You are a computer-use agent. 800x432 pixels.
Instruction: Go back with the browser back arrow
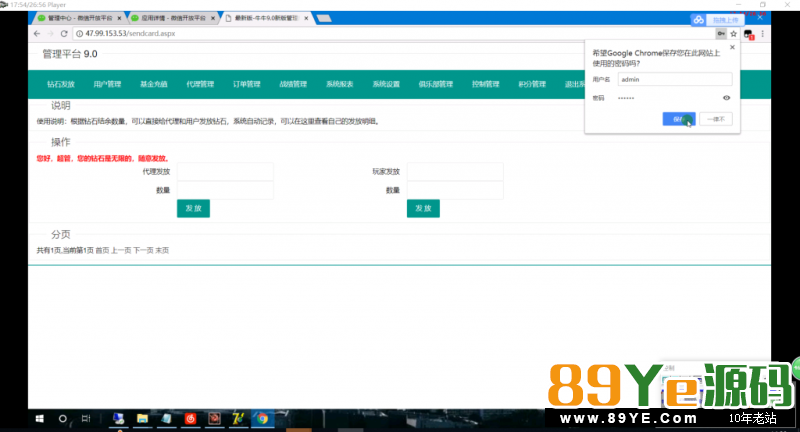click(x=37, y=34)
